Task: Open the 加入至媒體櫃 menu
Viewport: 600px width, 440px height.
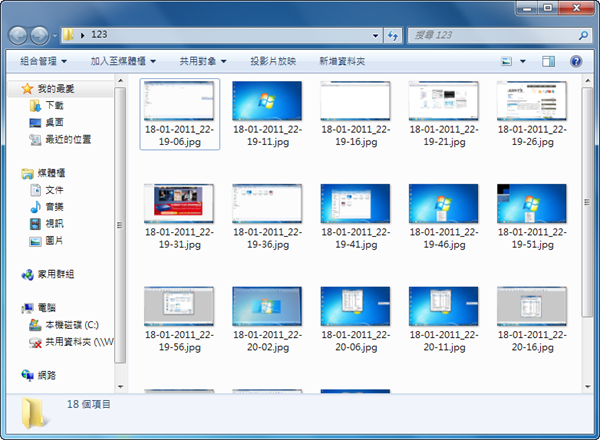Action: 123,61
